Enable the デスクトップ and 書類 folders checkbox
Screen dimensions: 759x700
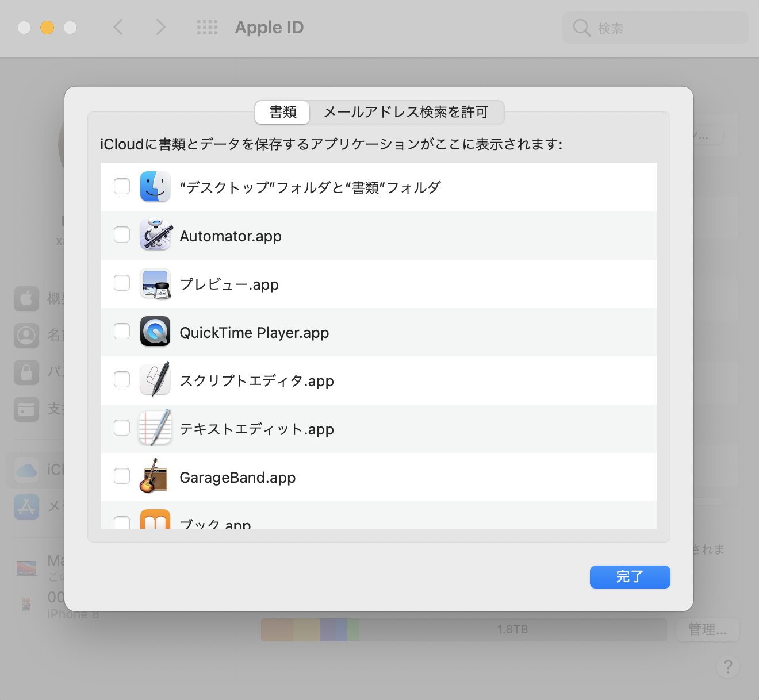[x=122, y=186]
